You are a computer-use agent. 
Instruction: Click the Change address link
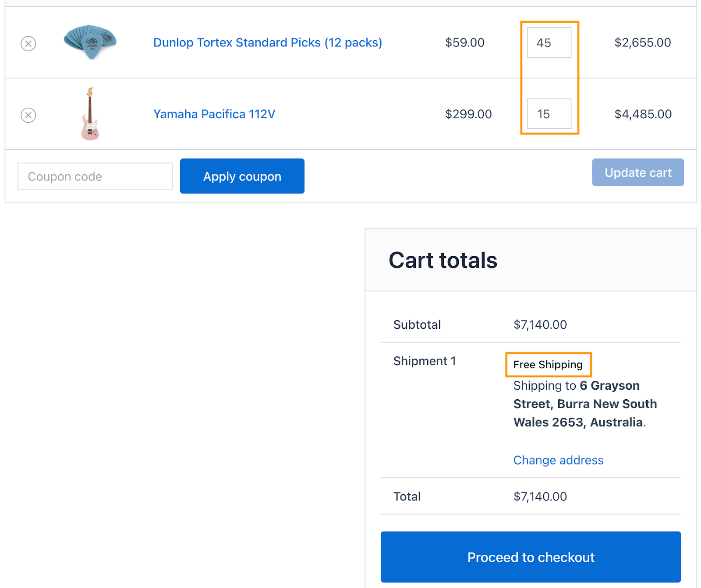pos(558,460)
